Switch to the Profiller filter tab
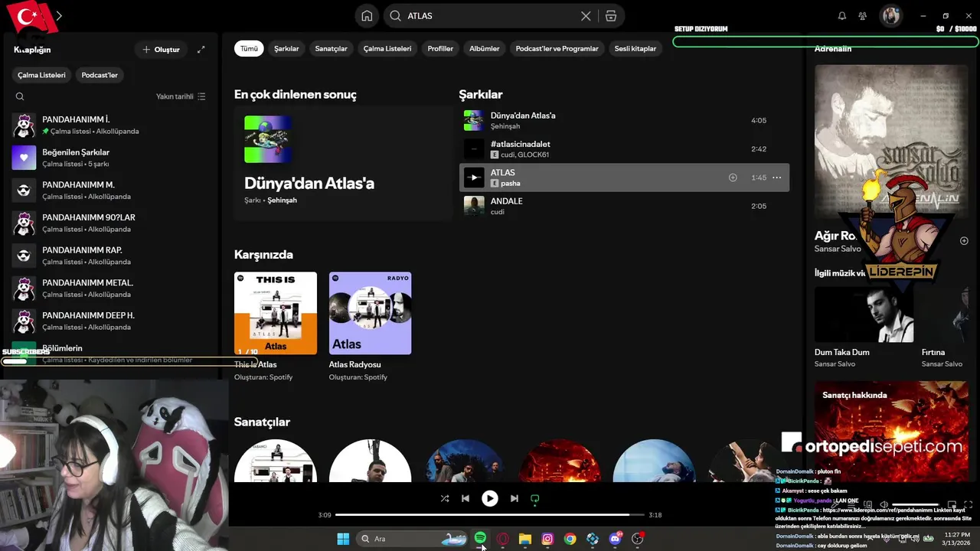 click(x=440, y=48)
